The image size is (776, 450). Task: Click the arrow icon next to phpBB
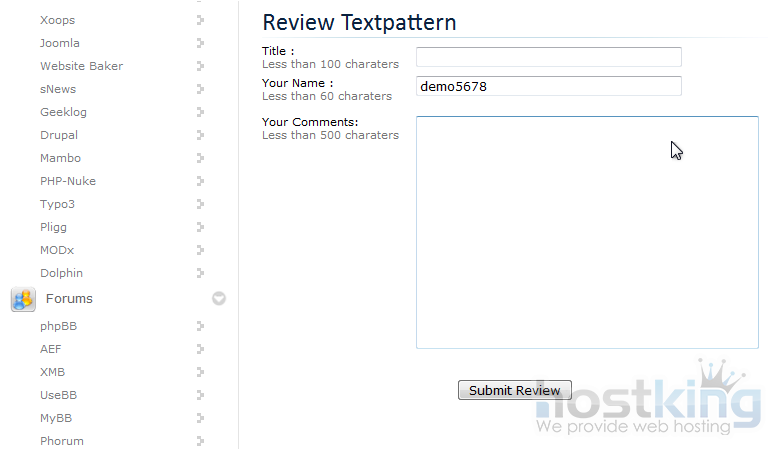[200, 326]
